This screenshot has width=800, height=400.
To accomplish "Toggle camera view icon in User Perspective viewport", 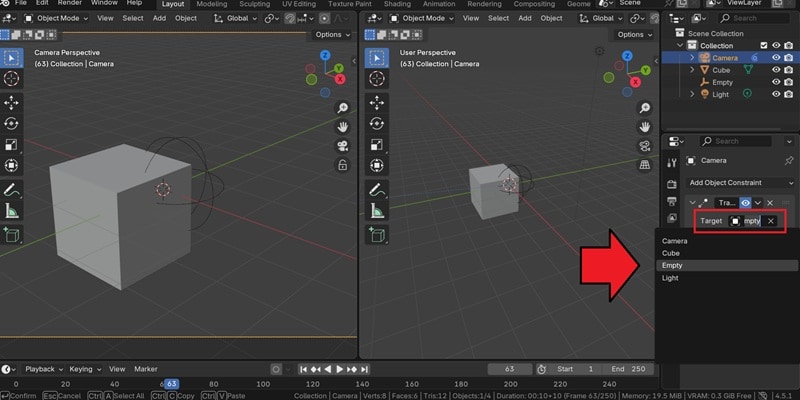I will pos(645,146).
